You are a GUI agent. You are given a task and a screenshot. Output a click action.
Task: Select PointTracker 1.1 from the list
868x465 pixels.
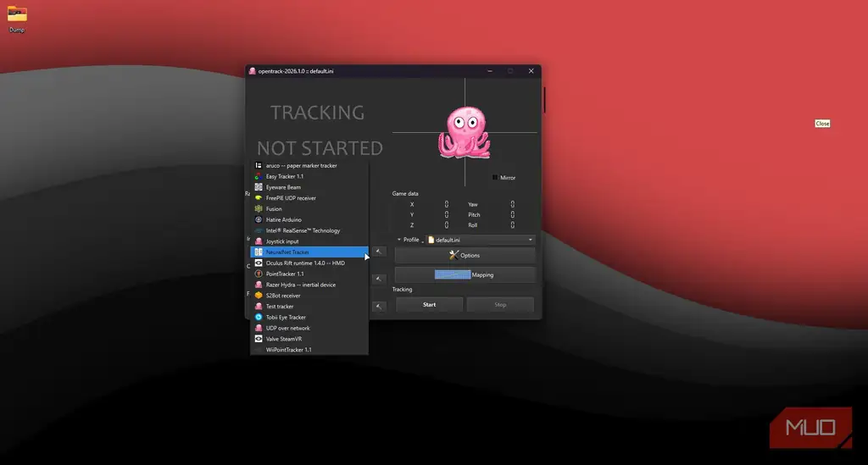coord(309,274)
